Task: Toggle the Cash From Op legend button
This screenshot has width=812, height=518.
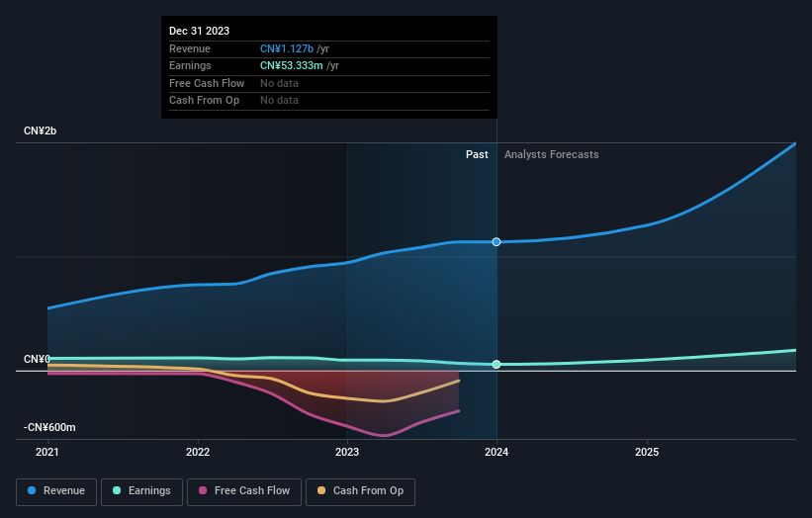Action: pos(360,491)
